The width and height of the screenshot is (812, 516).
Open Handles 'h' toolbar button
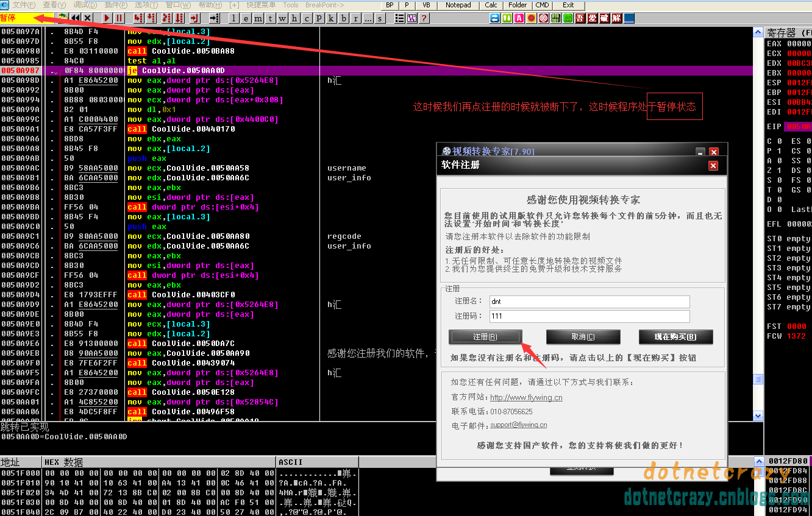tap(294, 18)
